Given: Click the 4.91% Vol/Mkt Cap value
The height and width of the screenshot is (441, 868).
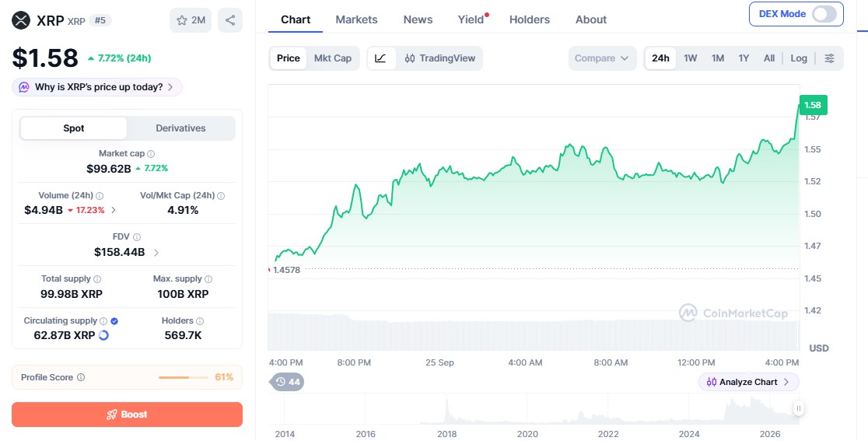Looking at the screenshot, I should click(x=183, y=210).
